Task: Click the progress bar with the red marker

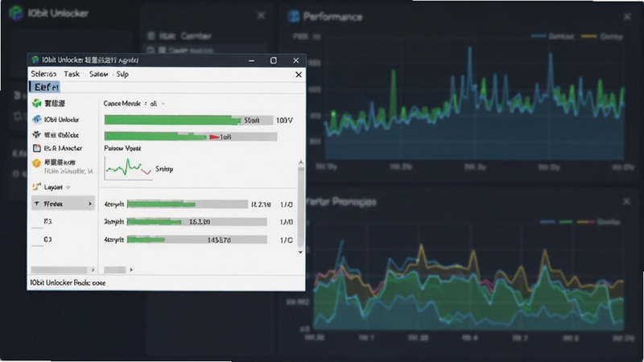Action: pos(191,137)
